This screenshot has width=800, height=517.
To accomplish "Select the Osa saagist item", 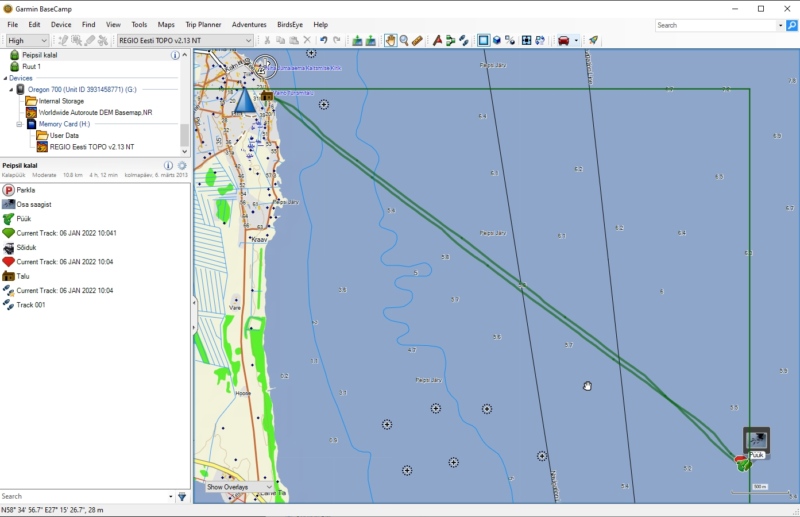I will pyautogui.click(x=34, y=204).
